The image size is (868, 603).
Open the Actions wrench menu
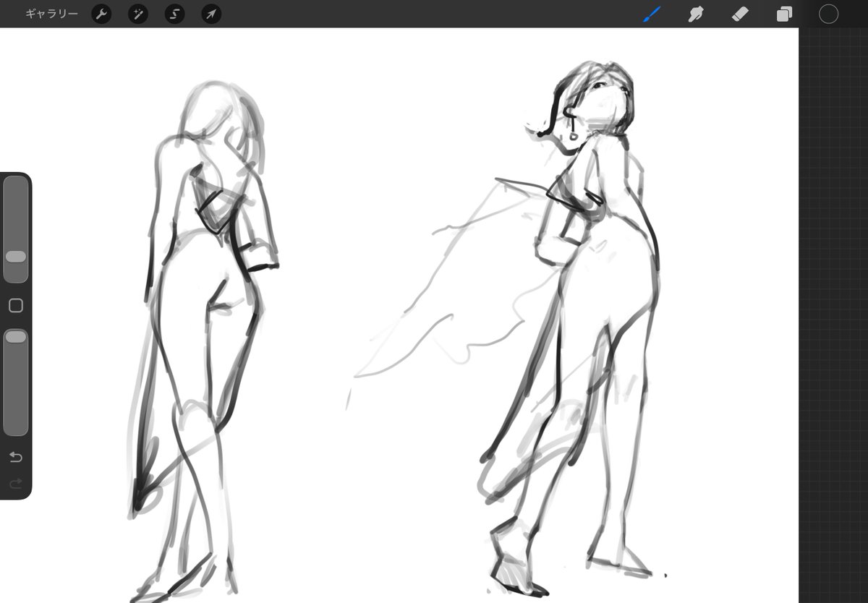coord(101,14)
